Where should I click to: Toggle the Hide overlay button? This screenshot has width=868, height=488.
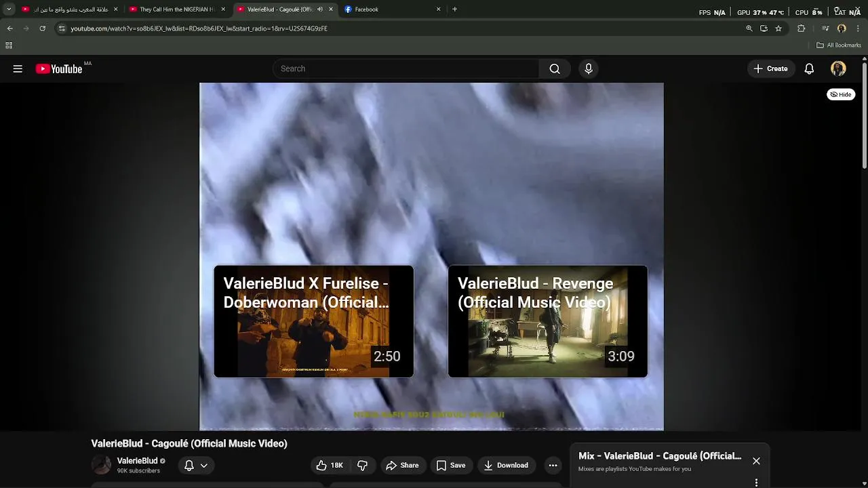(x=841, y=95)
